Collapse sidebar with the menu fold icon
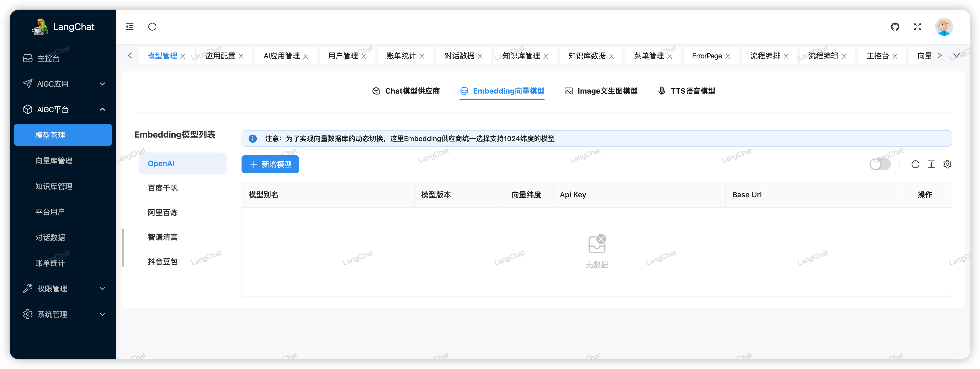This screenshot has width=980, height=369. [130, 27]
